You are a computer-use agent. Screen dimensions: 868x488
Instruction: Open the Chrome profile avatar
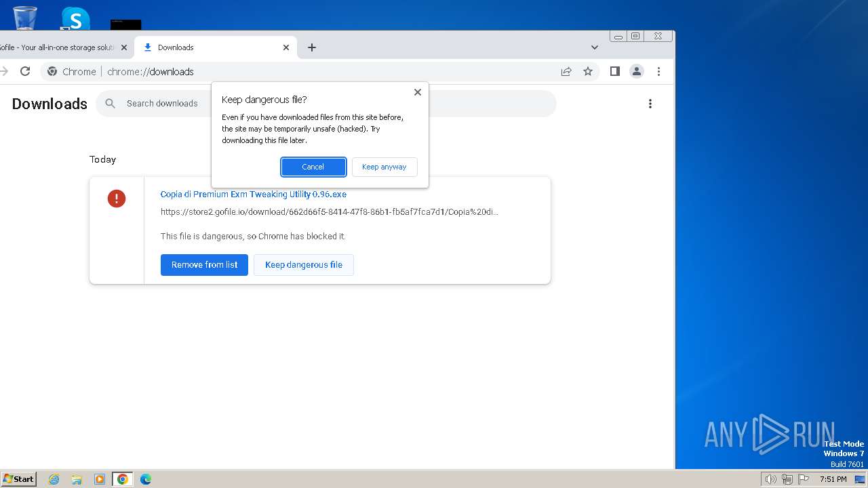tap(637, 71)
